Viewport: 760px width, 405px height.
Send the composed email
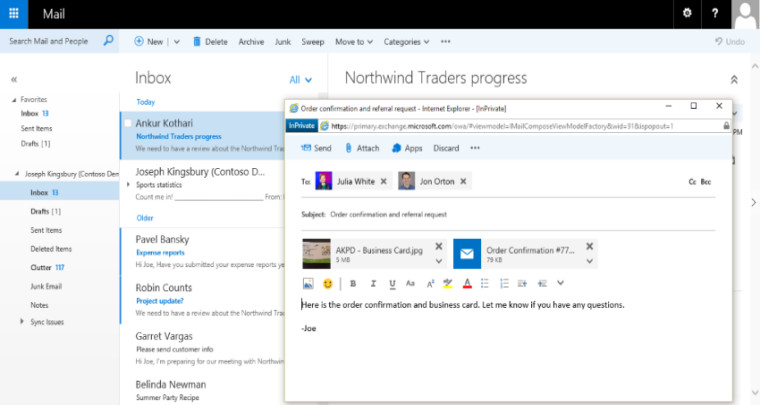point(316,148)
